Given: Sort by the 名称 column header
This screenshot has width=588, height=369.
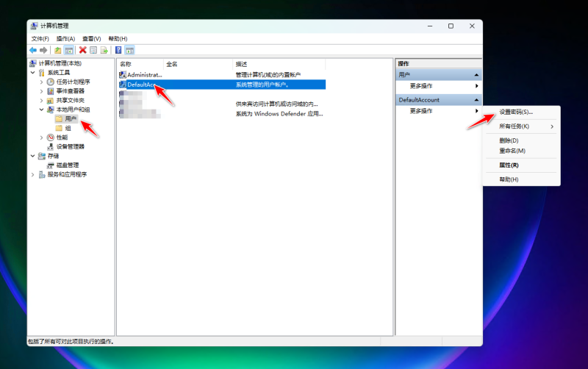Looking at the screenshot, I should point(140,64).
